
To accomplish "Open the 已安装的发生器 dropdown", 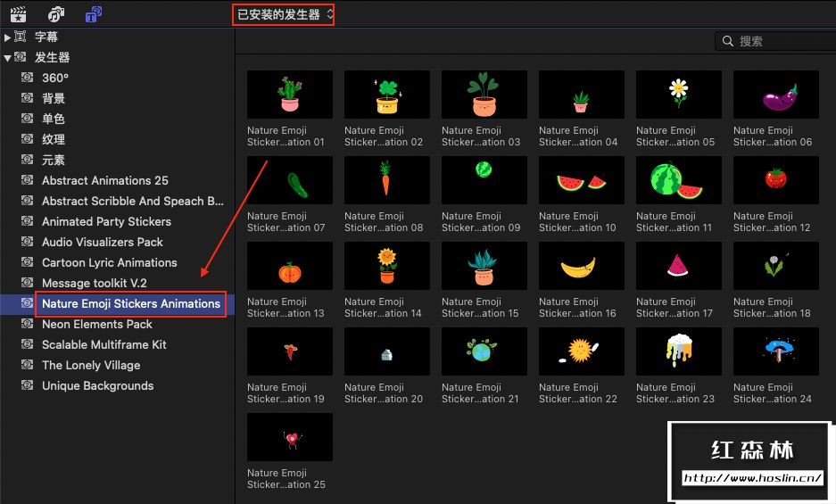I will coord(283,14).
